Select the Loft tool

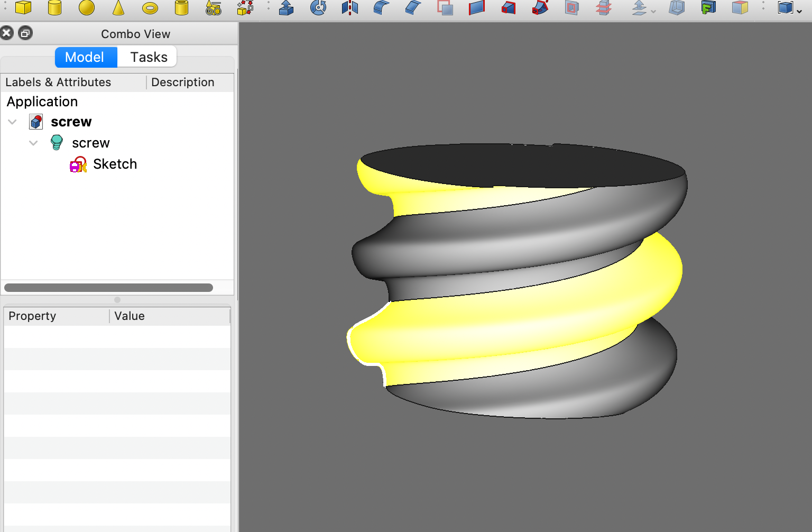pyautogui.click(x=509, y=7)
